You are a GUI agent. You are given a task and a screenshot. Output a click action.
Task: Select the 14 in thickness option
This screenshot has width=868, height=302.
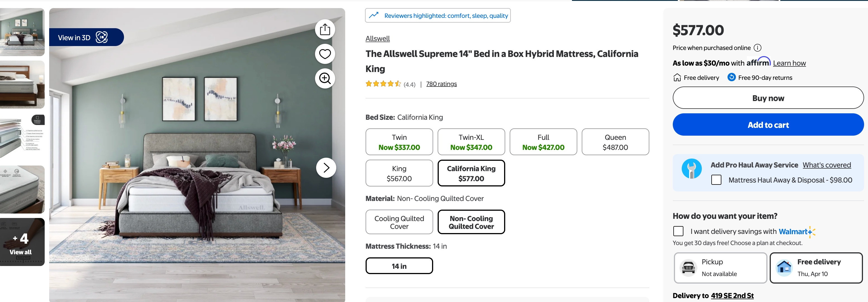click(399, 266)
